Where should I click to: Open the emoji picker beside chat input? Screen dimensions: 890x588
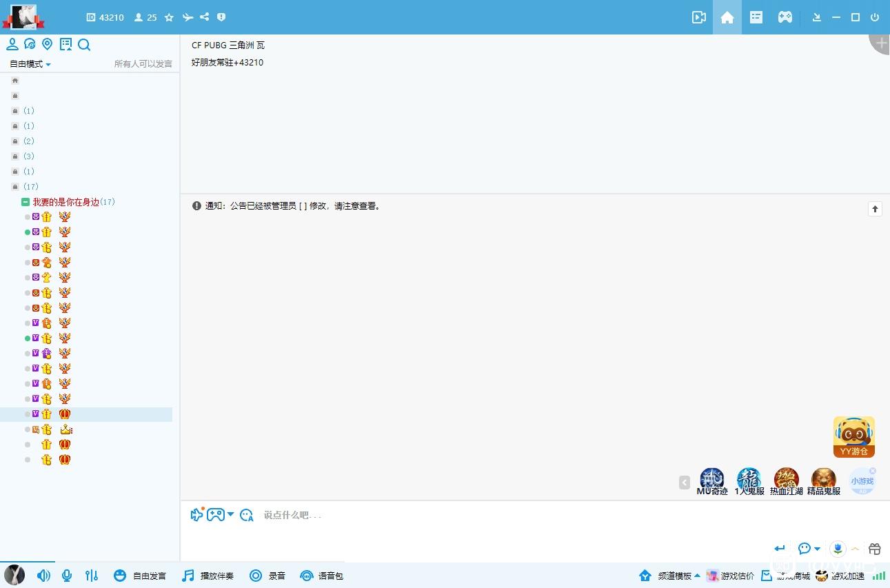246,515
